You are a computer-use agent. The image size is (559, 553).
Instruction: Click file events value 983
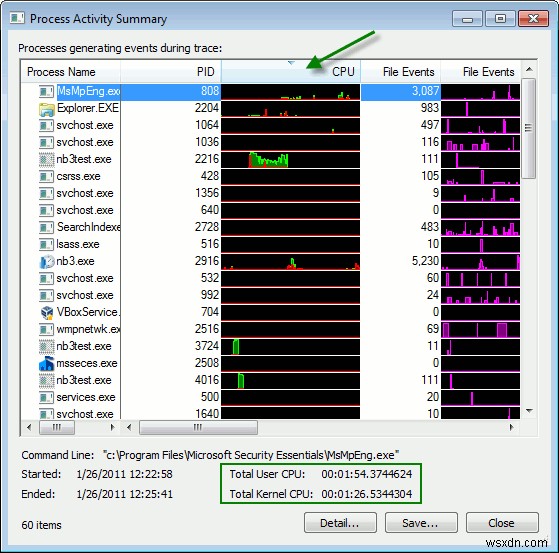coord(430,108)
